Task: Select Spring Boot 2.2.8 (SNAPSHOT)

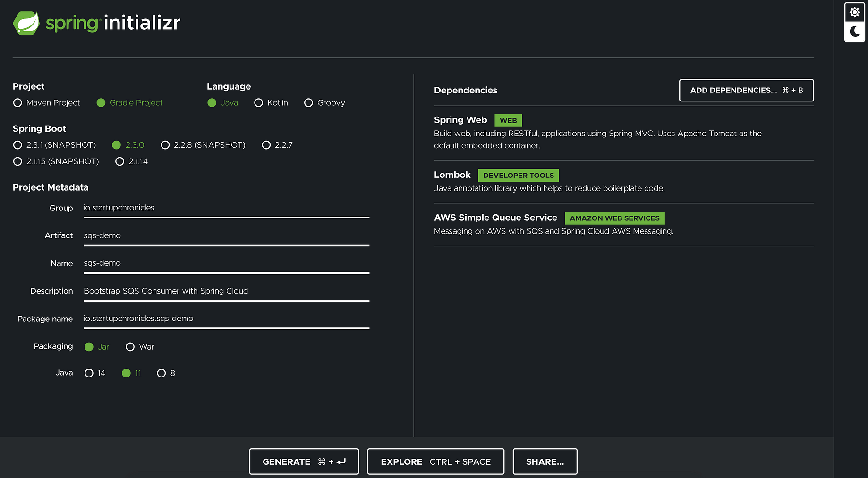Action: [x=203, y=145]
